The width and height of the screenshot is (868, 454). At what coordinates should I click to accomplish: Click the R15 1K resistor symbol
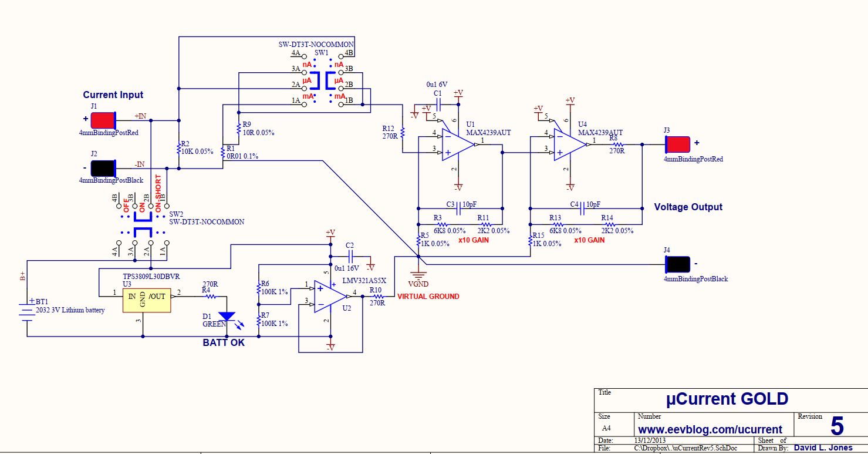click(x=530, y=239)
